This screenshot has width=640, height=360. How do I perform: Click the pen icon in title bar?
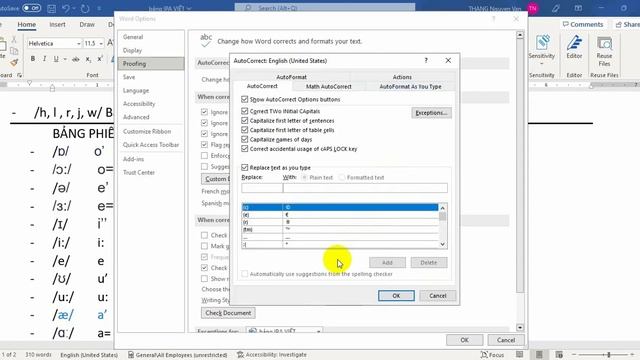[x=556, y=8]
